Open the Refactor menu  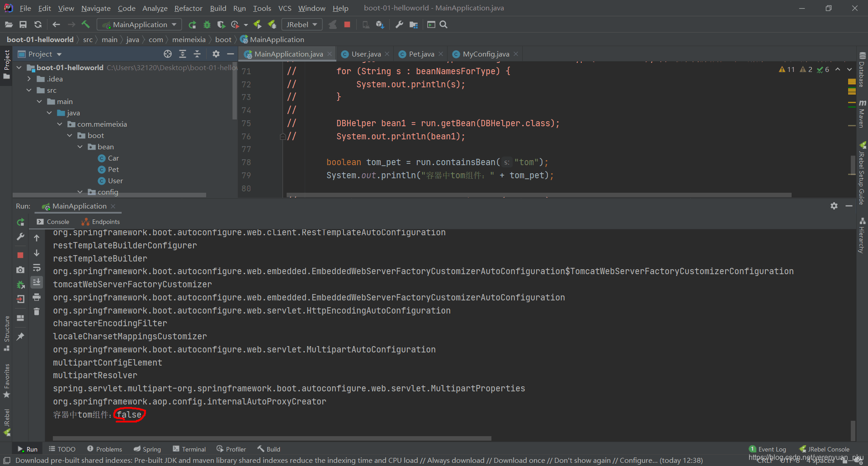tap(188, 8)
